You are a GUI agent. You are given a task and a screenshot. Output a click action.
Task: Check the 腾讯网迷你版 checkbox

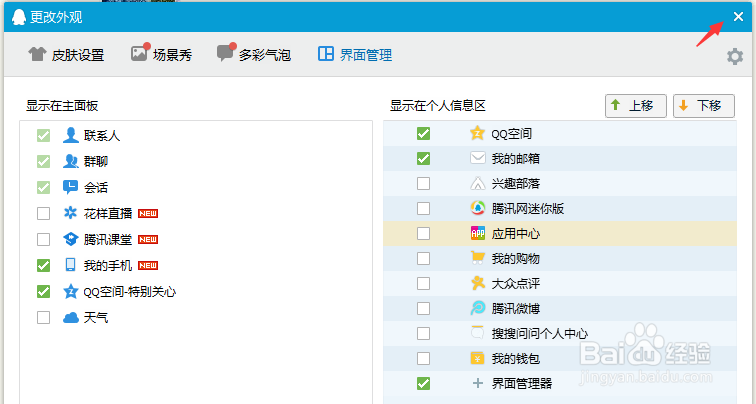coord(423,209)
